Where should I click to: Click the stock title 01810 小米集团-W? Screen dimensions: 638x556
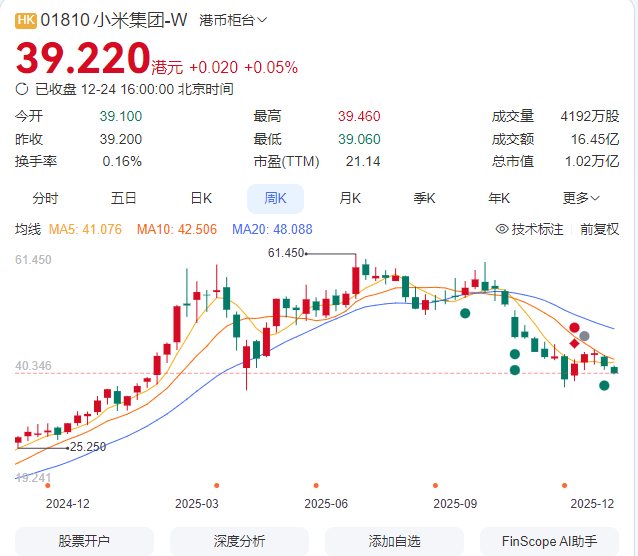tap(114, 20)
